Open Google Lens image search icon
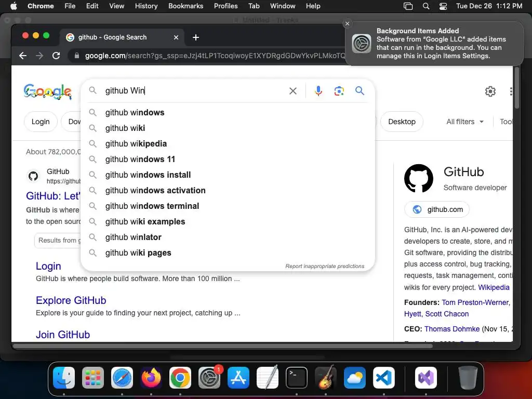The width and height of the screenshot is (532, 399). coord(339,91)
